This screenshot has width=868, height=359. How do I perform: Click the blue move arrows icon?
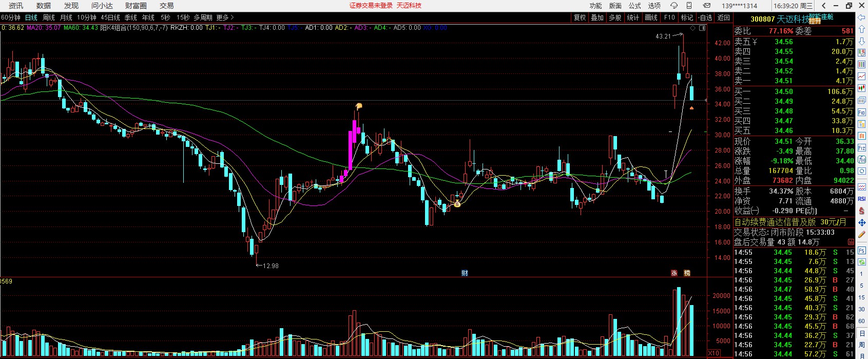(x=862, y=223)
